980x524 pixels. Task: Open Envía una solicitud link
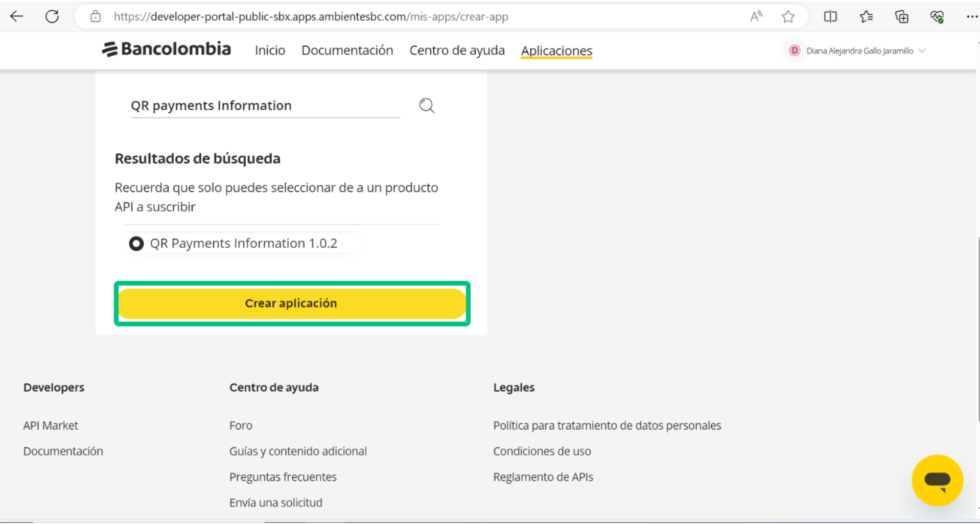point(276,503)
